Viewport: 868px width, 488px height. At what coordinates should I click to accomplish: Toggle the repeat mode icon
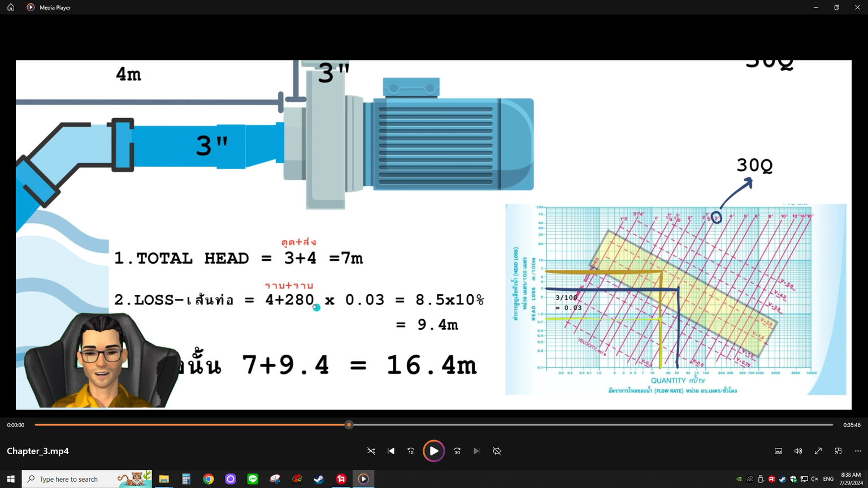click(497, 451)
